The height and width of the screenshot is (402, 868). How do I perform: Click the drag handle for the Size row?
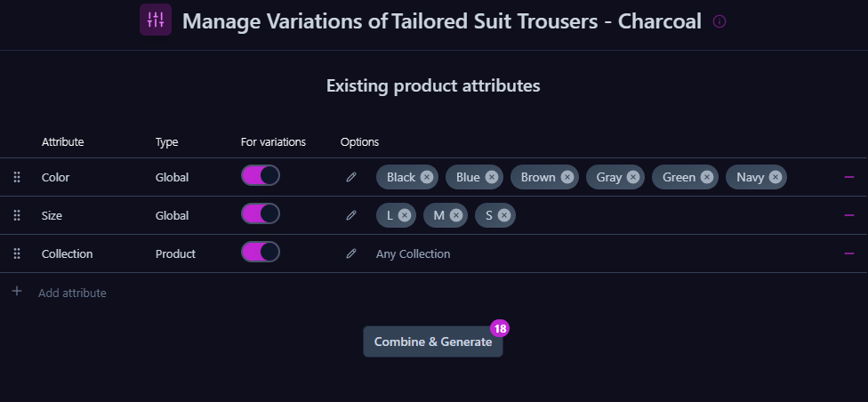[x=17, y=215]
